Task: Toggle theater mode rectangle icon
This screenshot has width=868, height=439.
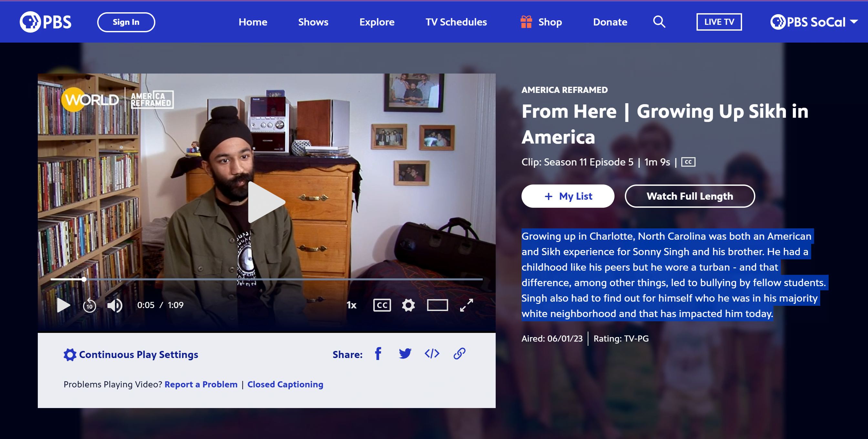Action: (x=437, y=305)
